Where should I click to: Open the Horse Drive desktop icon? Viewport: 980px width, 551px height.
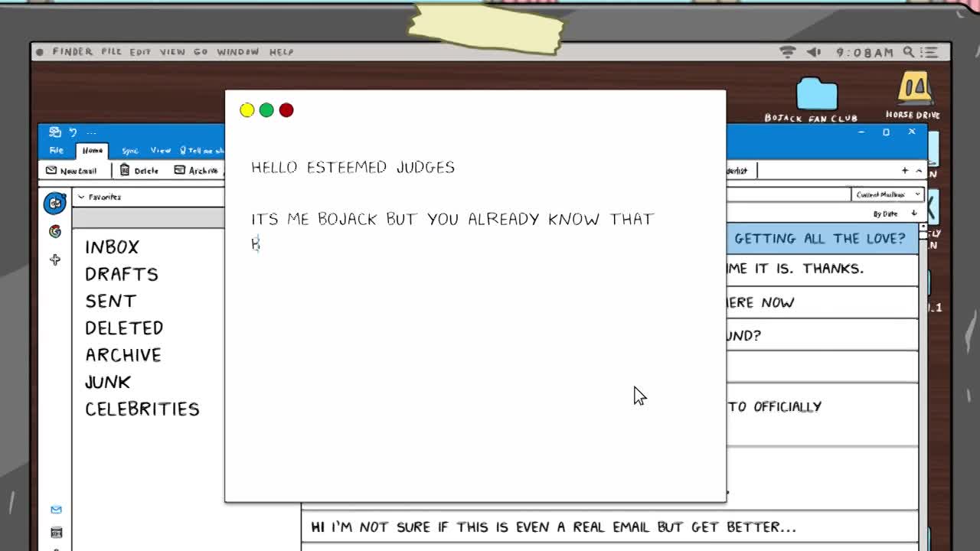pyautogui.click(x=915, y=89)
